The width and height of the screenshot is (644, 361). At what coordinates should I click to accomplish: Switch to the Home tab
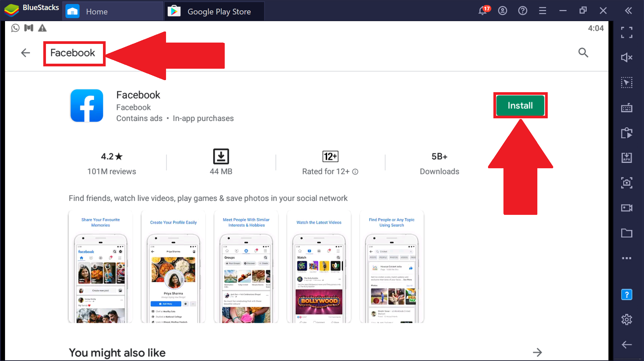coord(97,11)
